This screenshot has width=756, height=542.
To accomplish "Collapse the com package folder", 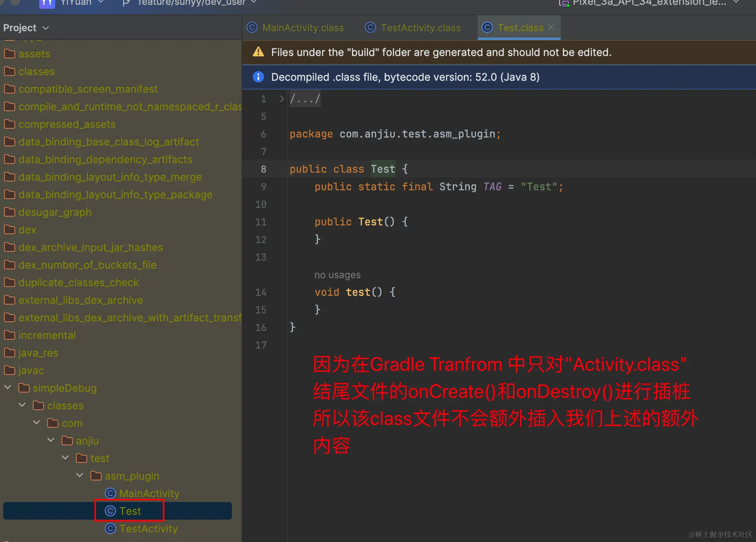I will coord(36,422).
